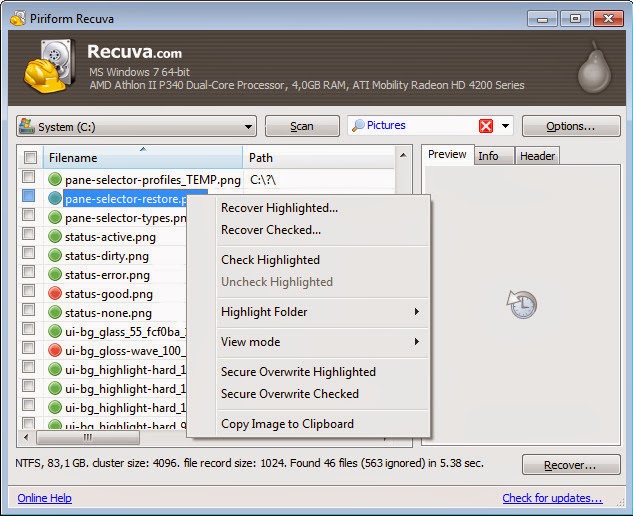
Task: Switch to the Header tab
Action: coord(537,156)
